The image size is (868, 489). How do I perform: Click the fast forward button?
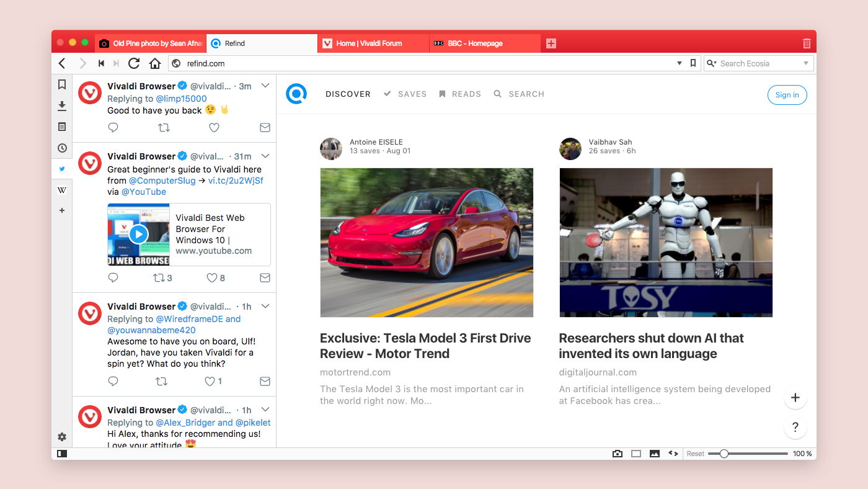(x=116, y=63)
